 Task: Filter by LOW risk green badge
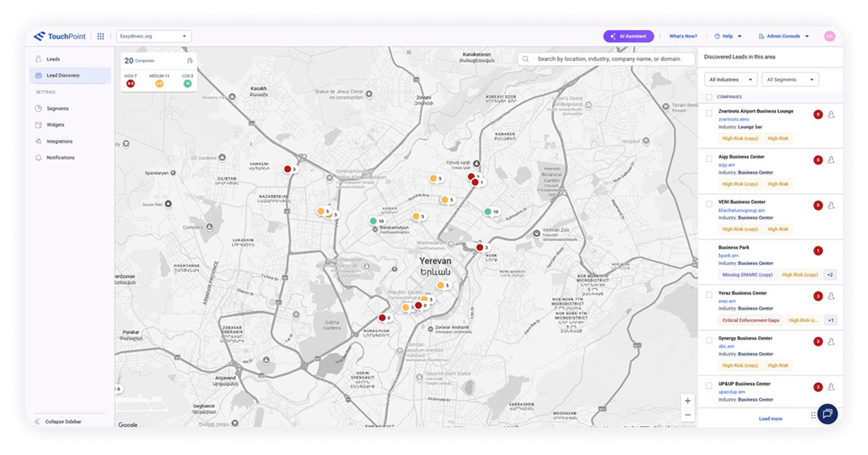click(x=188, y=83)
